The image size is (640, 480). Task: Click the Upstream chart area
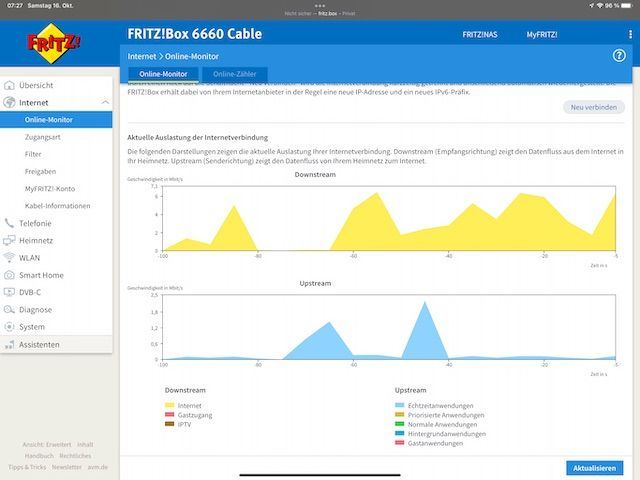[x=389, y=327]
